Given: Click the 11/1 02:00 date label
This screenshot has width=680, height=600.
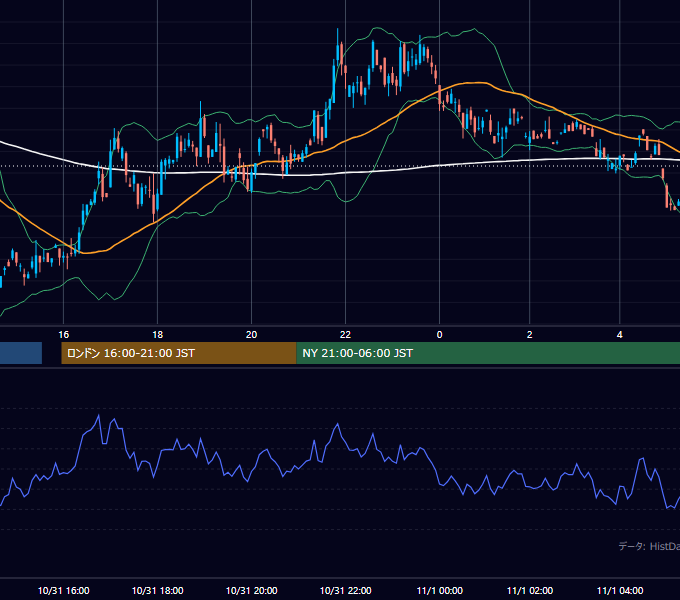Looking at the screenshot, I should (x=530, y=591).
